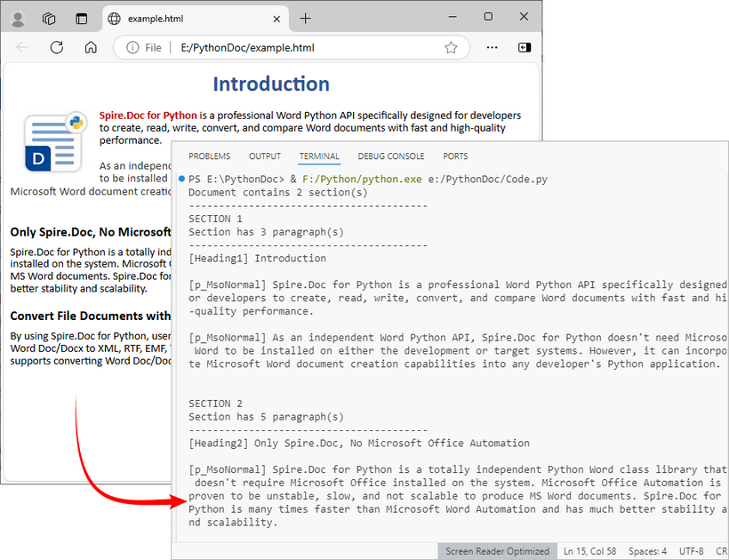Close the example.html tab
Viewport: 729px width, 560px height.
tap(277, 18)
